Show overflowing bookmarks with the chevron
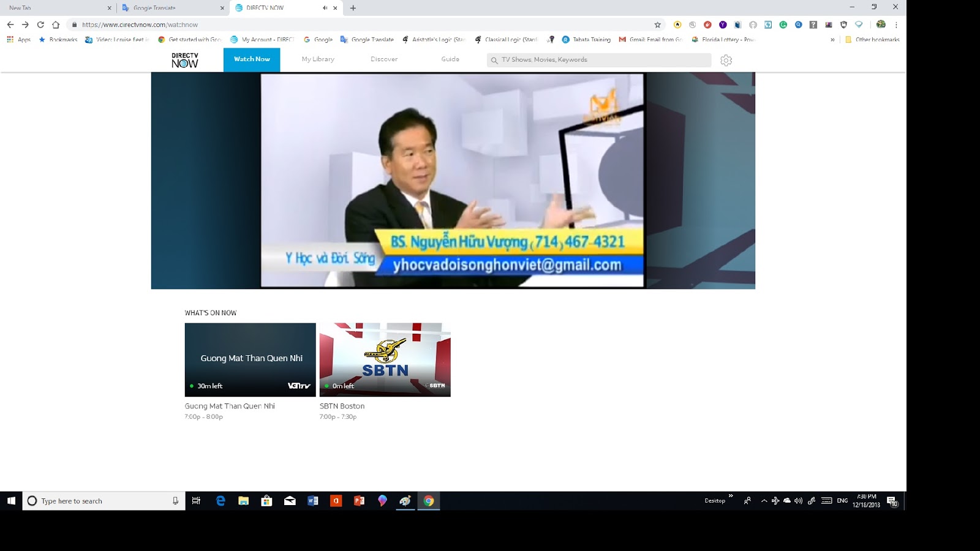This screenshot has height=551, width=980. (832, 39)
